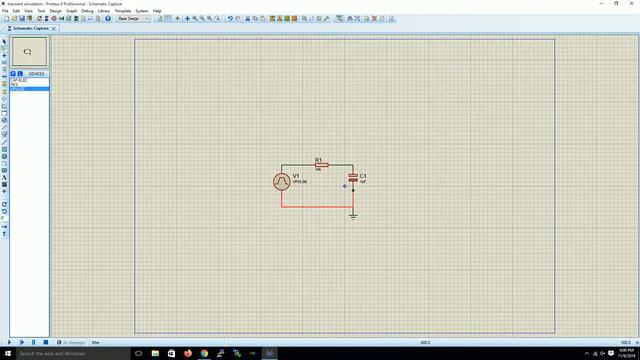Click the ground terminal symbol
The width and height of the screenshot is (640, 360).
[x=353, y=217]
